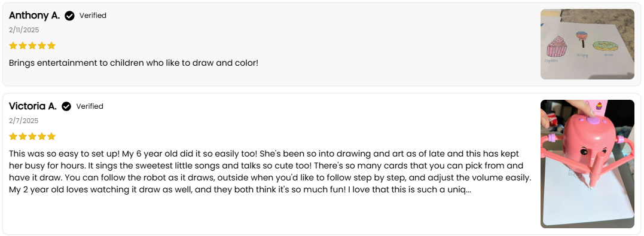Viewport: 644px width, 236px height.
Task: Click the verified checkmark badge beside Anthony A.
Action: click(70, 16)
